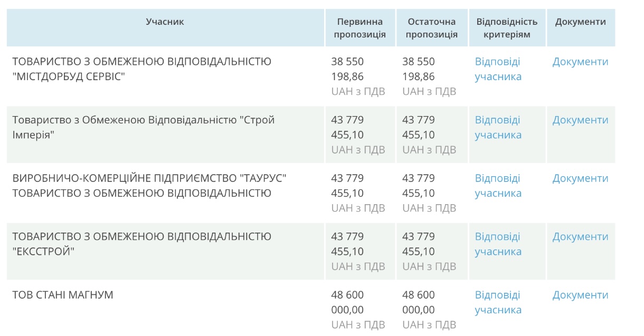The height and width of the screenshot is (336, 644).
Task: Click the Відповідність критеріям column header
Action: (507, 28)
